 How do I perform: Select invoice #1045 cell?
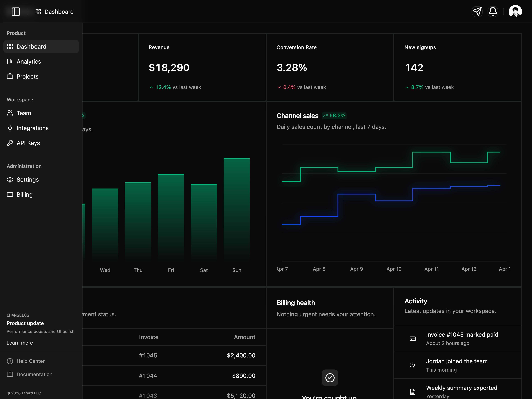pyautogui.click(x=148, y=355)
